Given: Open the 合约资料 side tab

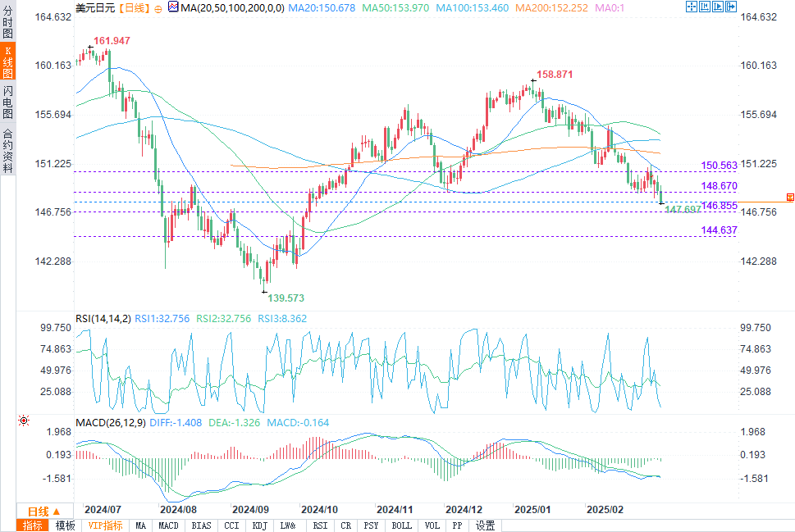Looking at the screenshot, I should (7, 151).
